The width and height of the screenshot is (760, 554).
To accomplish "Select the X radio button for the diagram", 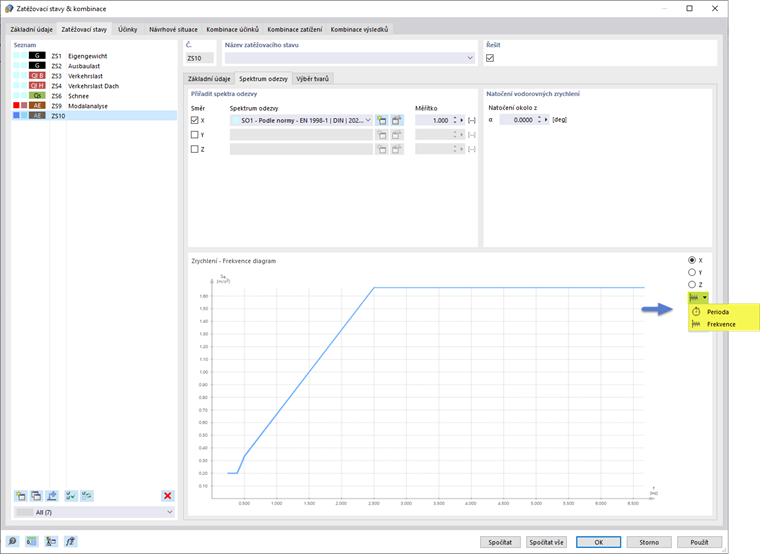I will coord(692,260).
